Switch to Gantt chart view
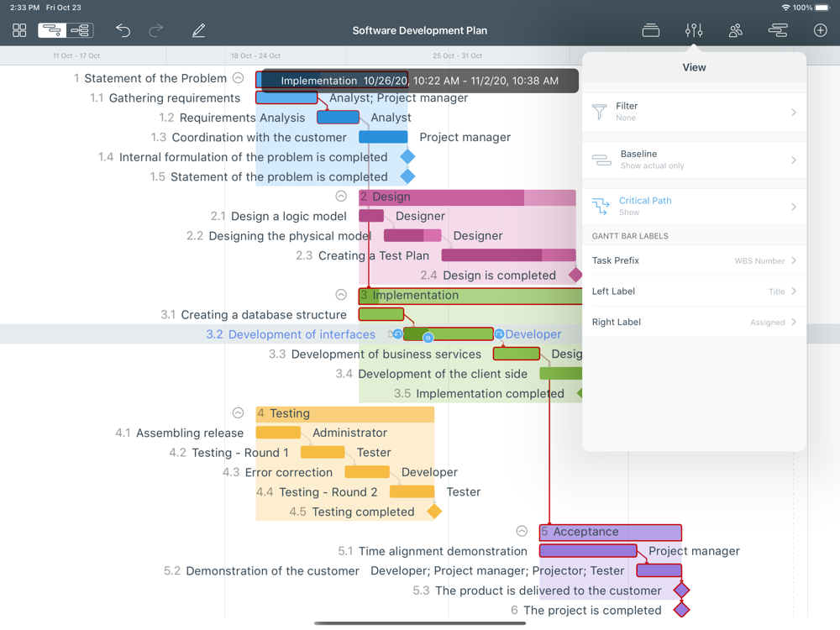 (52, 30)
